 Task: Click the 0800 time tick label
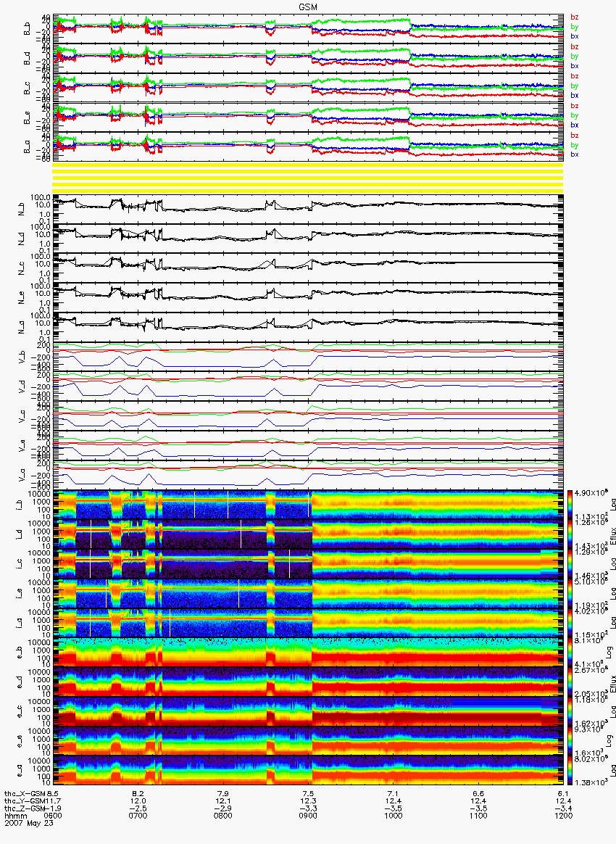click(x=223, y=816)
